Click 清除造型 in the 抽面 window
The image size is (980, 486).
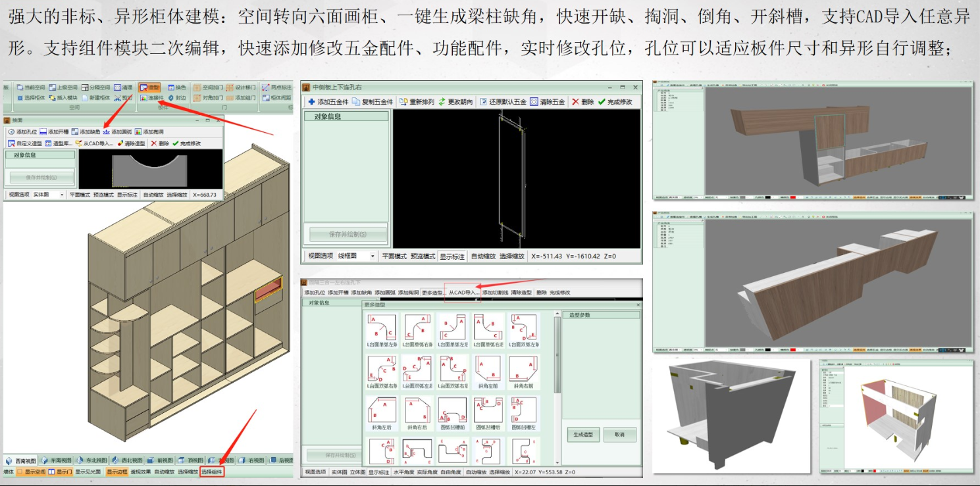pyautogui.click(x=131, y=143)
